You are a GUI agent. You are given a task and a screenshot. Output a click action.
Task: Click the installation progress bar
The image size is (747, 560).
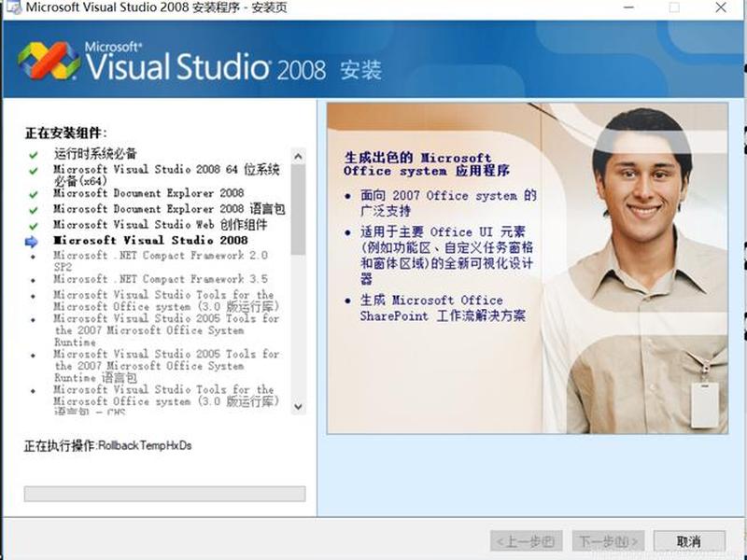coord(165,494)
